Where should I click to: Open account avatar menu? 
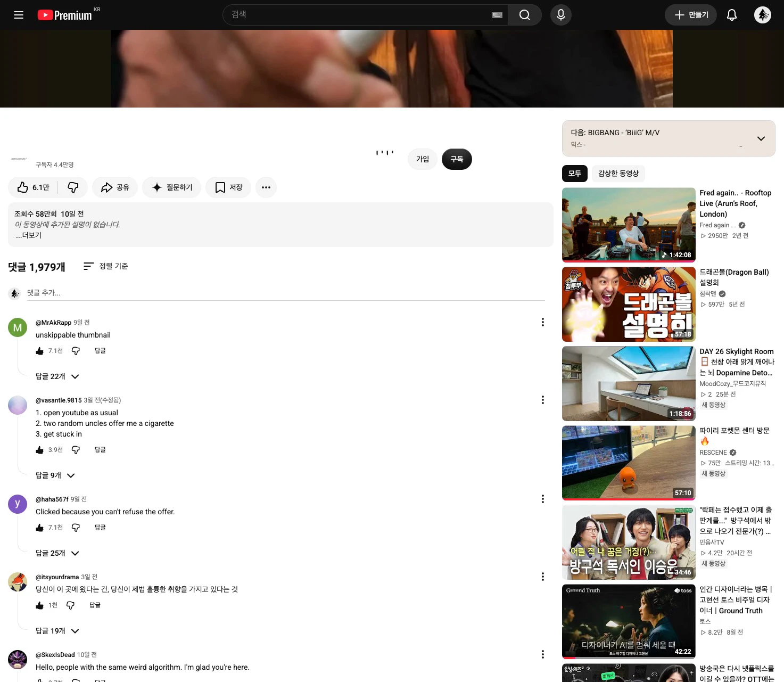(x=763, y=15)
